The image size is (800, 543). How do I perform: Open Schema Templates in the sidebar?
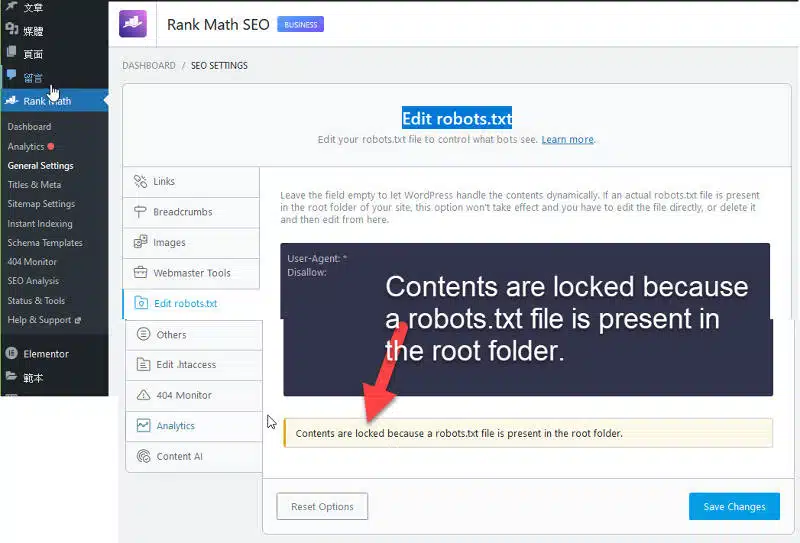pyautogui.click(x=45, y=243)
